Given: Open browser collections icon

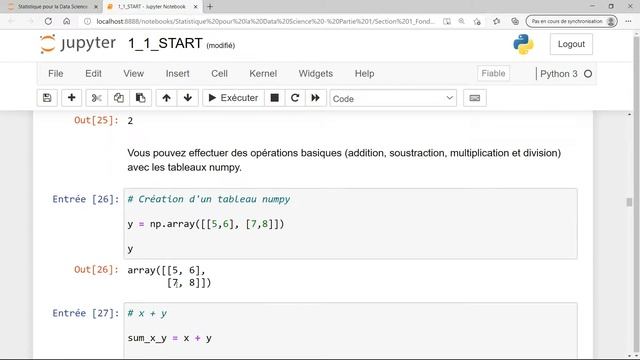Looking at the screenshot, I should click(x=515, y=21).
